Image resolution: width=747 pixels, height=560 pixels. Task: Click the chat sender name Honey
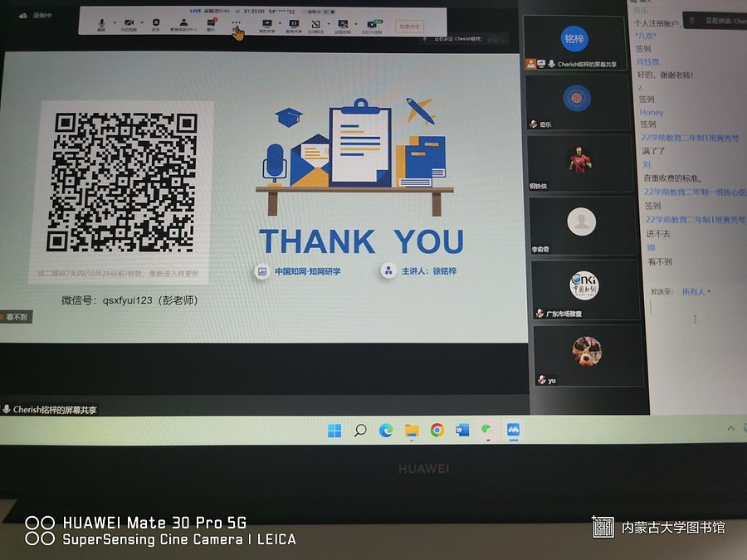click(x=652, y=112)
